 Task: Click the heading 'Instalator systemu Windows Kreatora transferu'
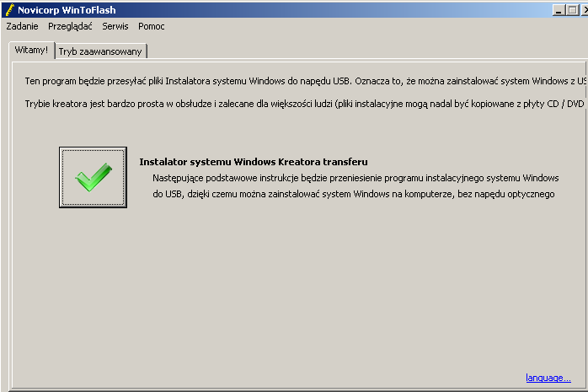click(x=254, y=162)
